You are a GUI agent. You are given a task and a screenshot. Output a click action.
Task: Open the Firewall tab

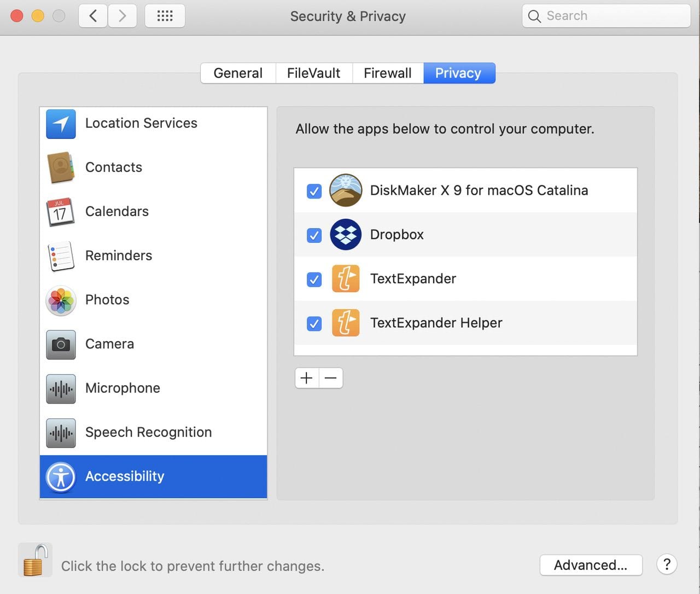click(387, 73)
